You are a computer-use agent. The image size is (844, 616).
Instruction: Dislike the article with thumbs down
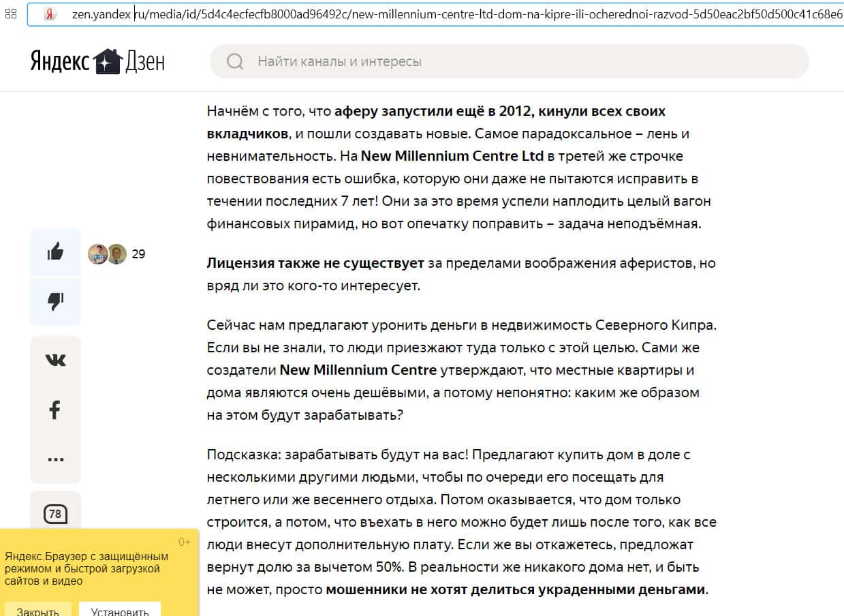[x=55, y=301]
